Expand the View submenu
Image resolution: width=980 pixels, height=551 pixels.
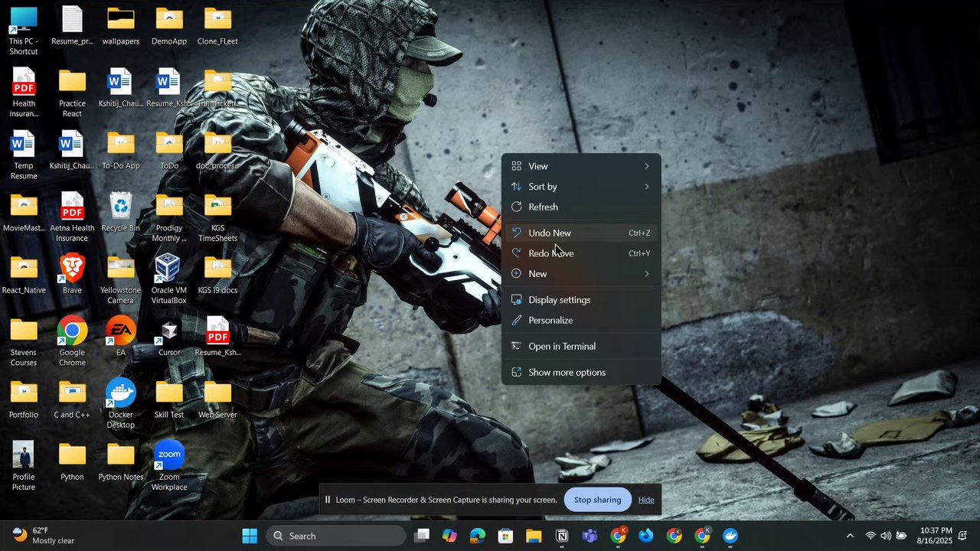[x=581, y=166]
